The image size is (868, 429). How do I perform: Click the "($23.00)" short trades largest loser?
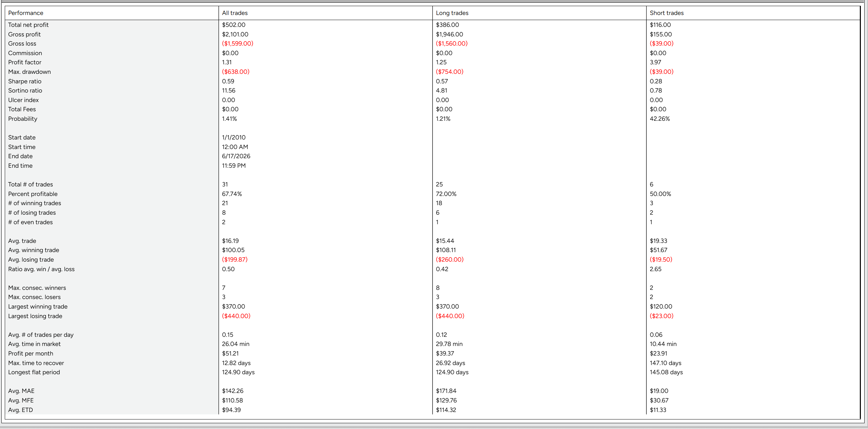662,316
